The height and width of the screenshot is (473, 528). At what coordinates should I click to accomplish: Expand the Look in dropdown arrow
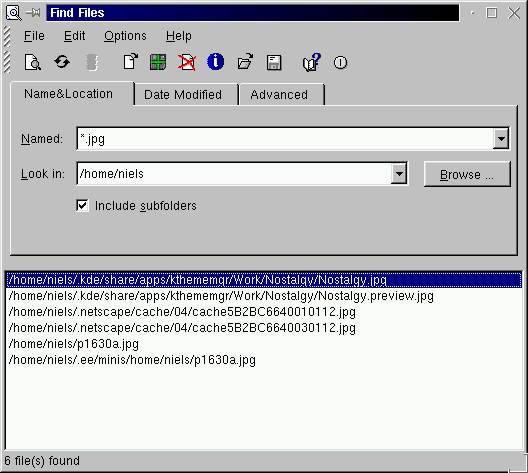point(399,174)
